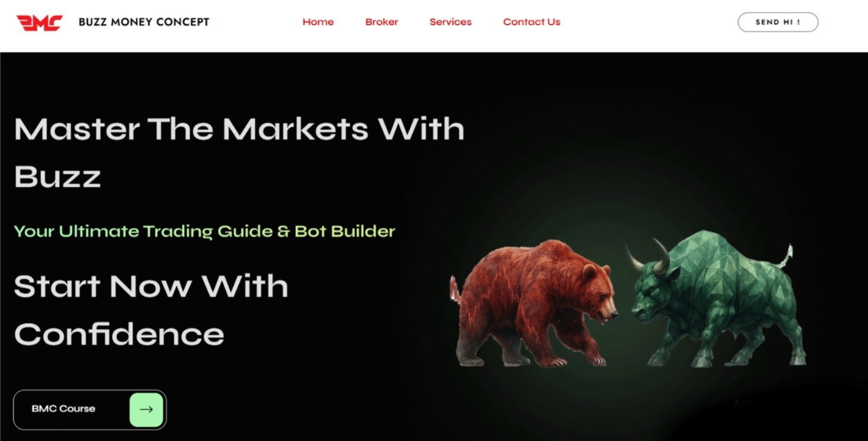Open the Home menu item
Viewport: 868px width, 441px height.
click(x=318, y=22)
